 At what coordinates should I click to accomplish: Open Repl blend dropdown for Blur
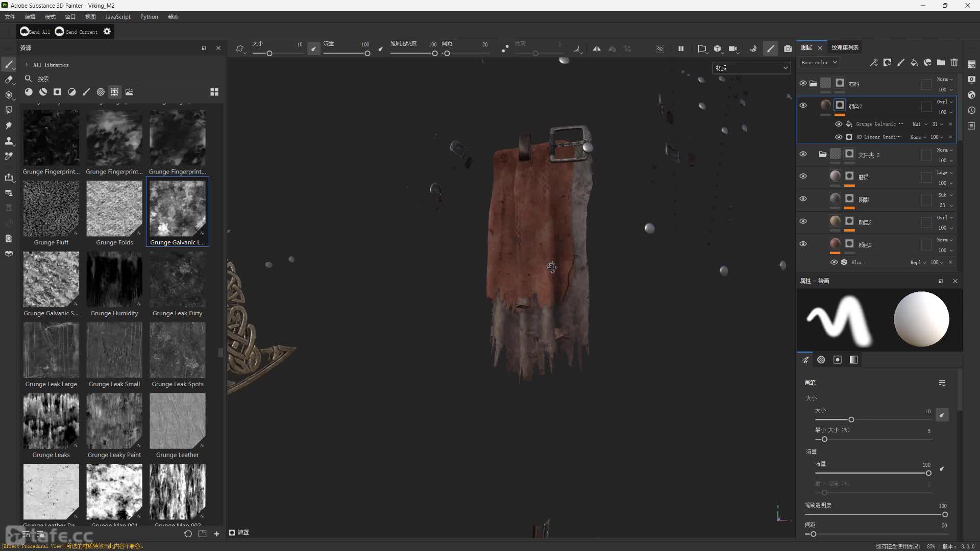point(918,262)
